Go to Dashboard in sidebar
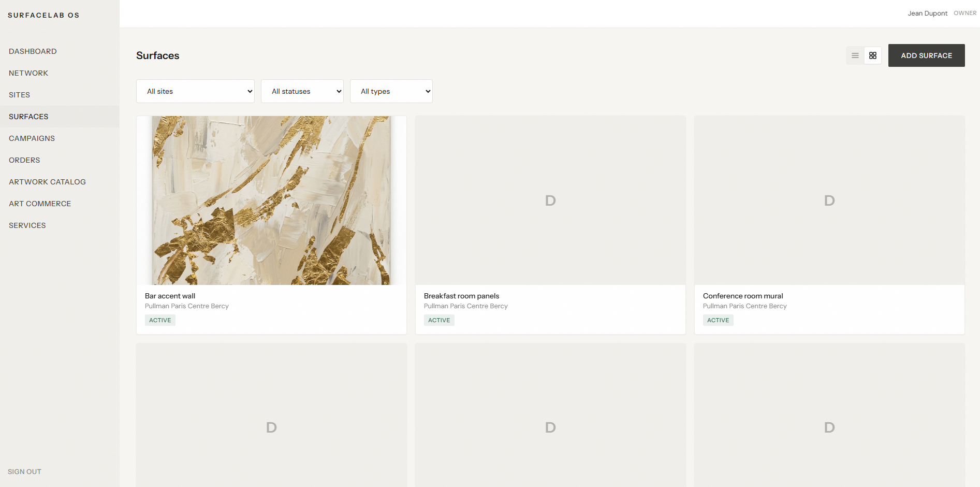The width and height of the screenshot is (980, 487). (33, 51)
